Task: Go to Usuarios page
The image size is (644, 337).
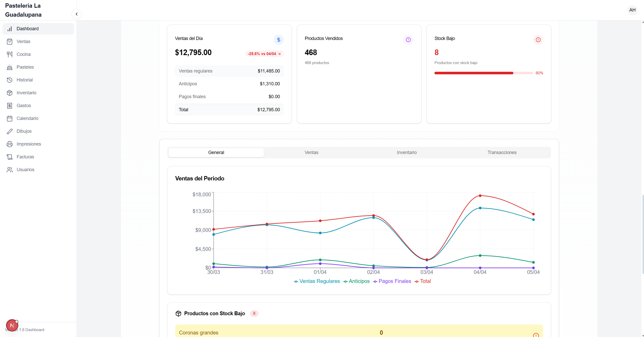Action: [x=25, y=170]
